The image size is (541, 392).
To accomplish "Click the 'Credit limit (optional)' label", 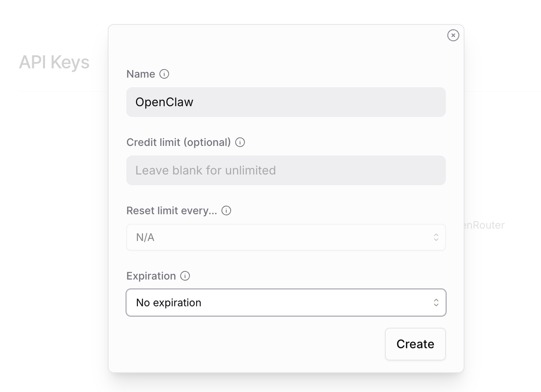I will click(178, 142).
